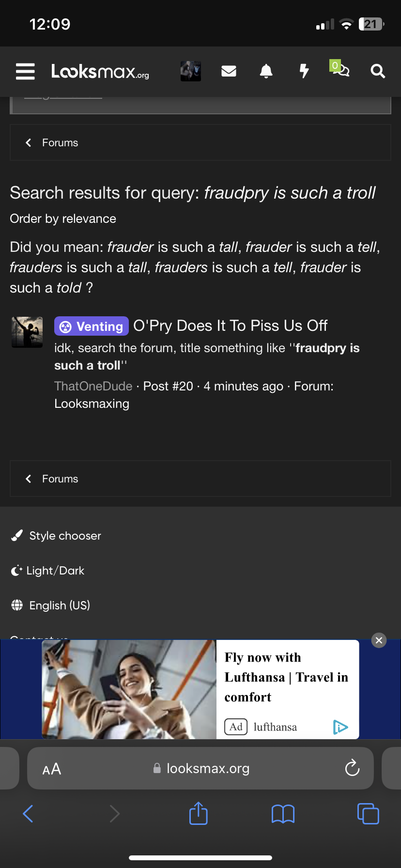Open the alerts bell icon
401x868 pixels.
266,71
